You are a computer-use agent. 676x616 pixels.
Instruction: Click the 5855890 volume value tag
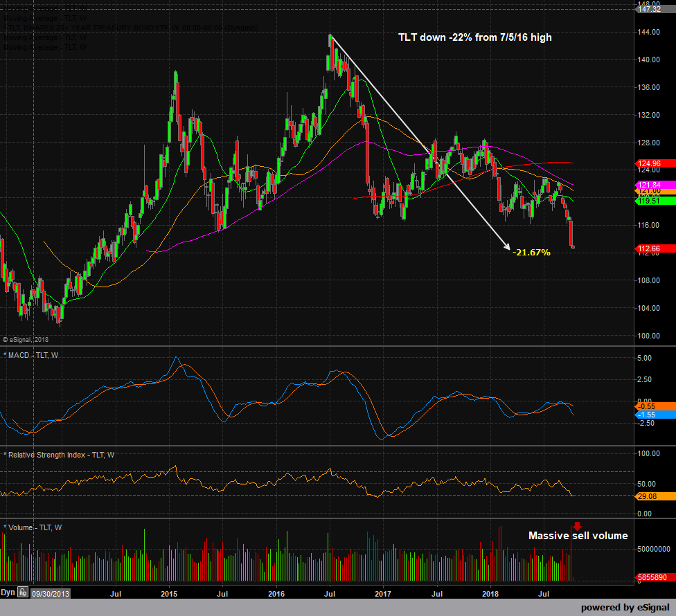click(x=655, y=577)
